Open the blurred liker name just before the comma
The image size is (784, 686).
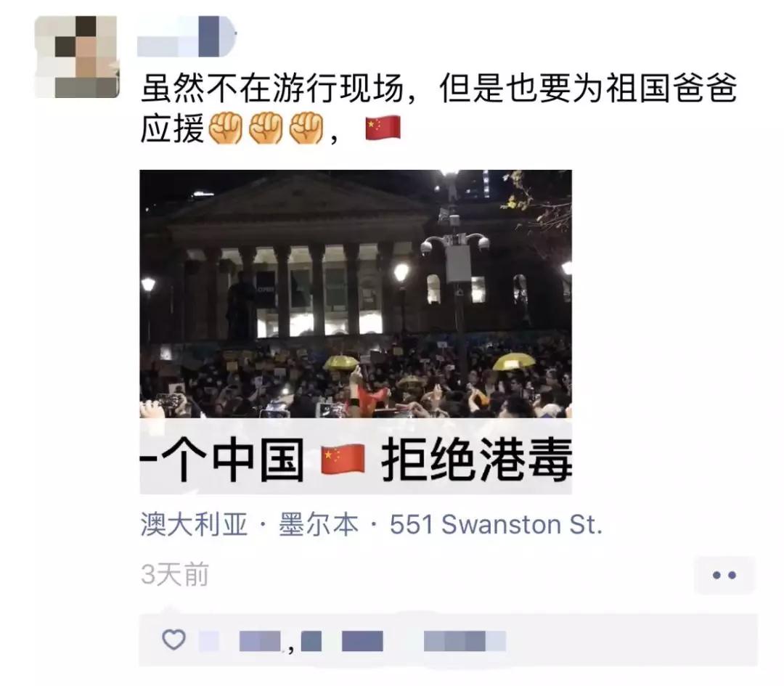(x=259, y=641)
